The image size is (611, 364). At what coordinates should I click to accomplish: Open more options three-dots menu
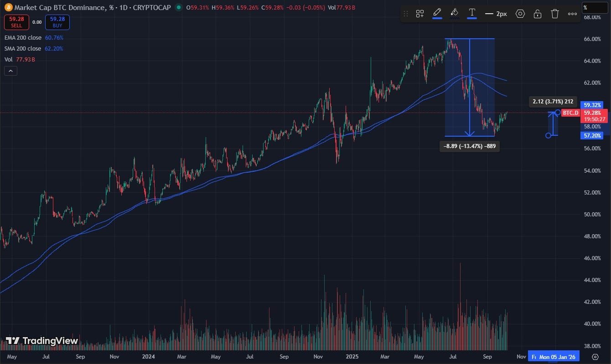coord(572,14)
